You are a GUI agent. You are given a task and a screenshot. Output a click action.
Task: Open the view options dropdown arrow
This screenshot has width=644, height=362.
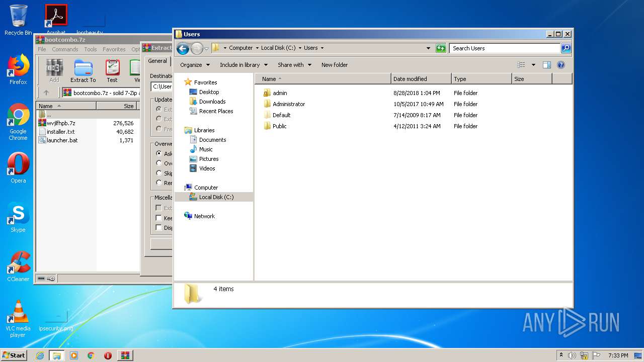tap(533, 65)
